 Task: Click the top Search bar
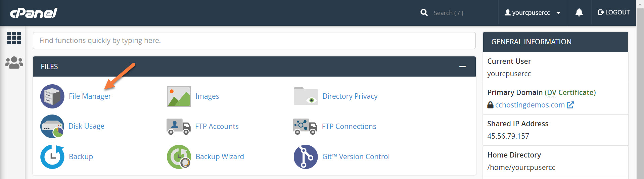click(x=448, y=13)
